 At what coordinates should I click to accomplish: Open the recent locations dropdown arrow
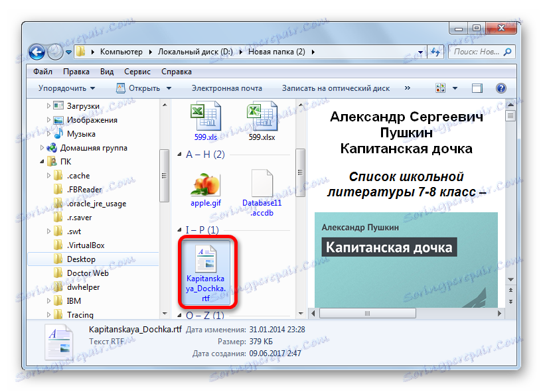[x=68, y=52]
